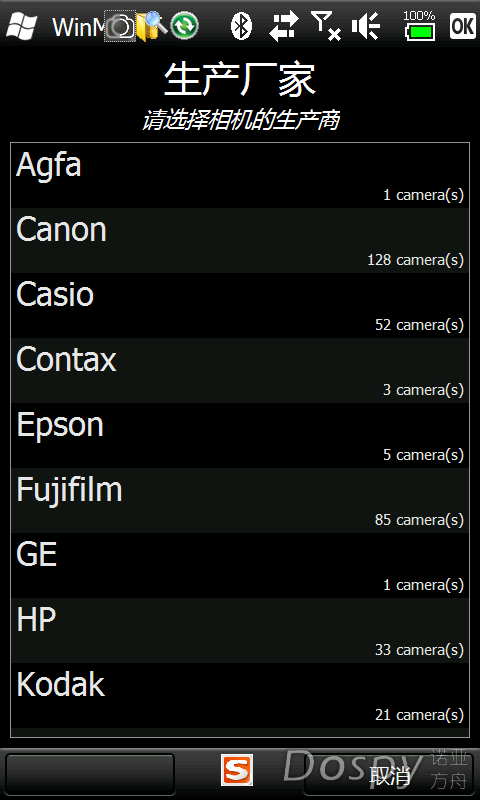
Task: Open the speaker volume icon
Action: [x=366, y=27]
